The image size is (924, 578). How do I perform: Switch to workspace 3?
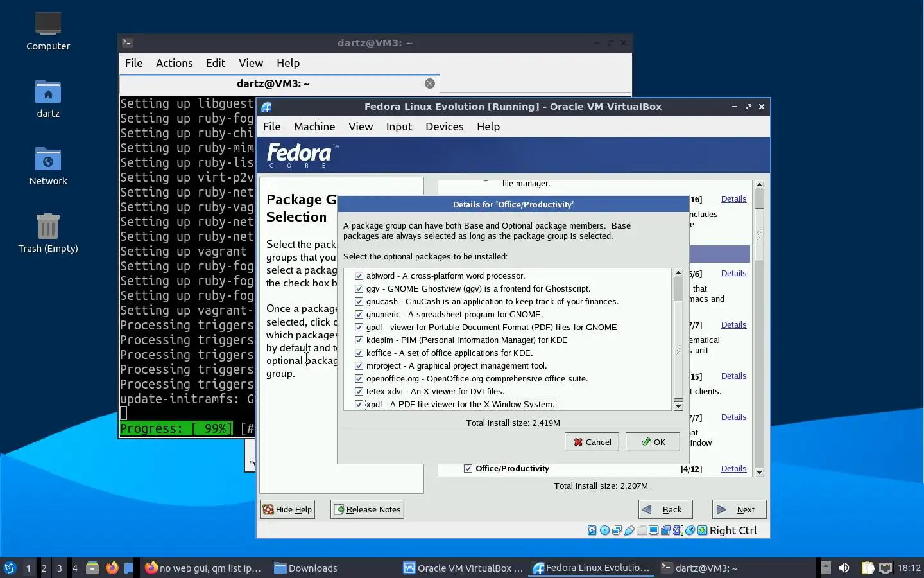click(59, 568)
